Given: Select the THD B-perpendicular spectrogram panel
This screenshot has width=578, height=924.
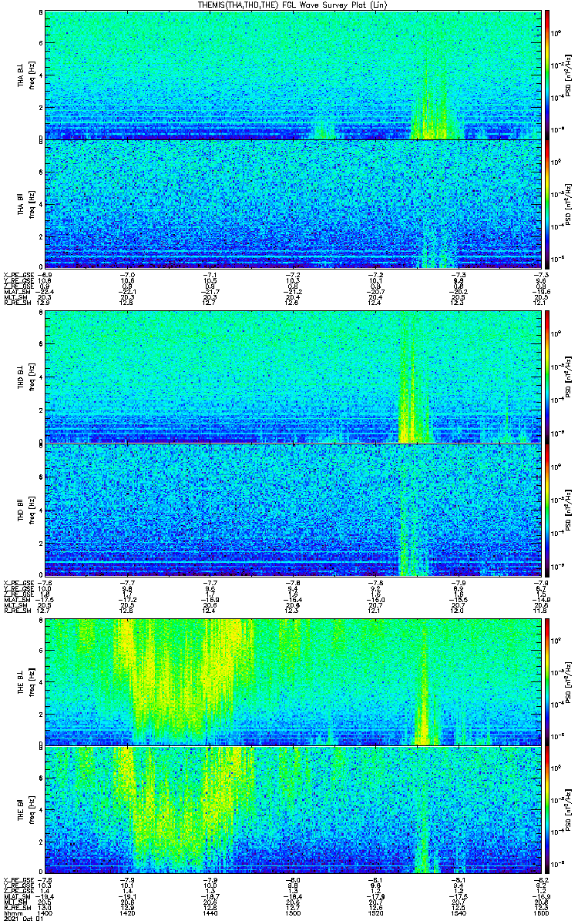Looking at the screenshot, I should click(294, 379).
